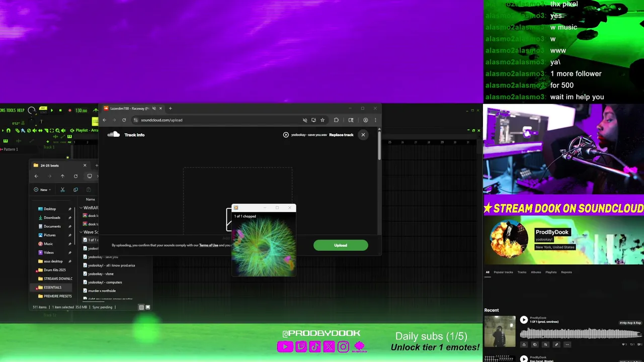This screenshot has width=644, height=362.
Task: Select the playlist pencil draw tool
Action: point(18,131)
